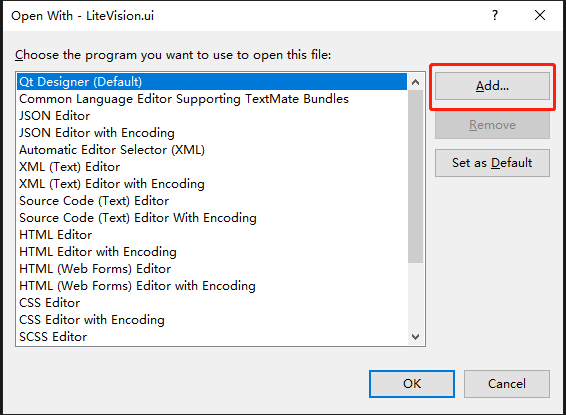
Task: Click Set as Default button
Action: pos(492,163)
